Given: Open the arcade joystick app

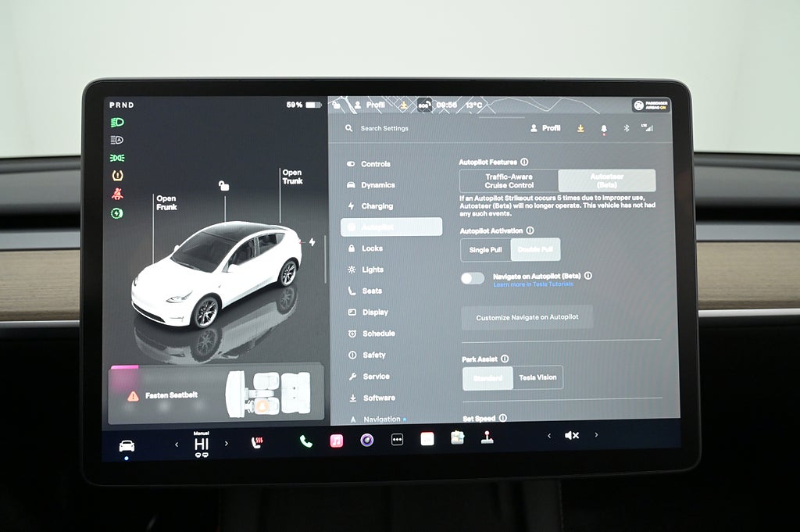Looking at the screenshot, I should pyautogui.click(x=487, y=437).
